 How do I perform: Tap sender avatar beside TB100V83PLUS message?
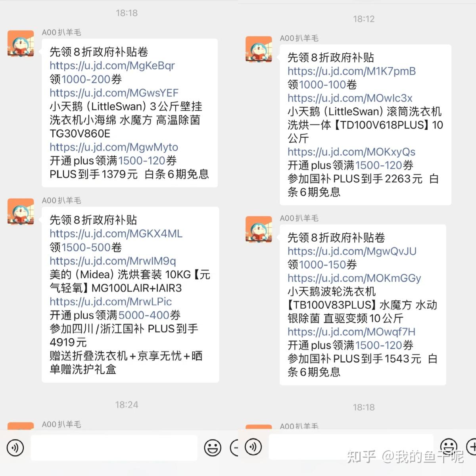click(259, 229)
